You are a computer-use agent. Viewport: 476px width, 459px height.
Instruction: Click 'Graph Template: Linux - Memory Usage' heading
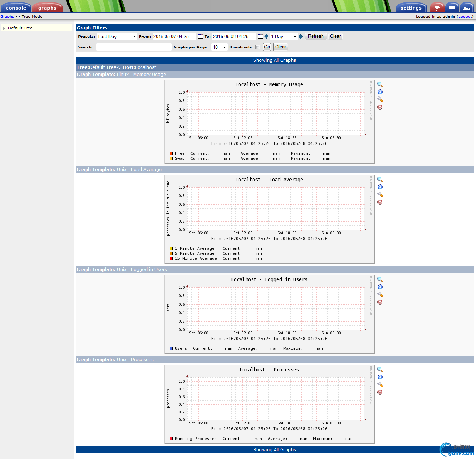coord(121,74)
